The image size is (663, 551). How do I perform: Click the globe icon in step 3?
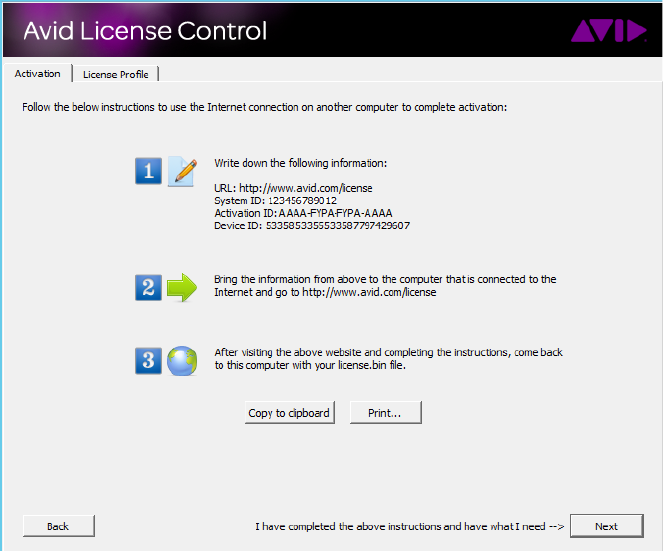[182, 361]
